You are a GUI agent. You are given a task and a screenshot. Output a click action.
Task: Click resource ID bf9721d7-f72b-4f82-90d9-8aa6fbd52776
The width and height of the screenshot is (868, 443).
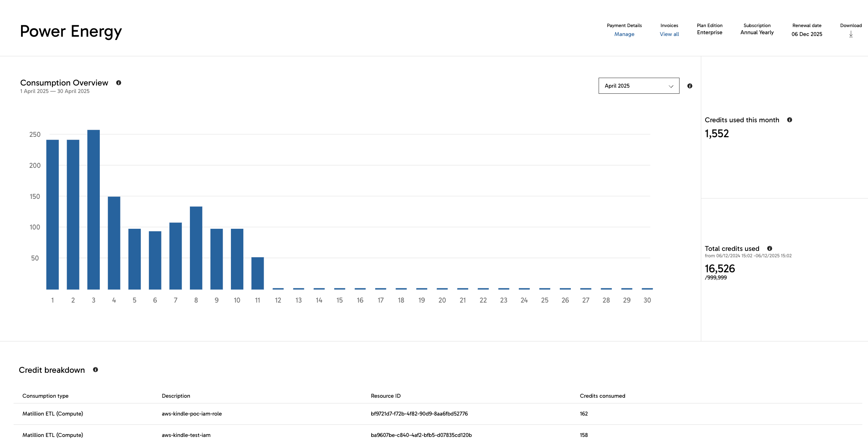[x=419, y=414]
